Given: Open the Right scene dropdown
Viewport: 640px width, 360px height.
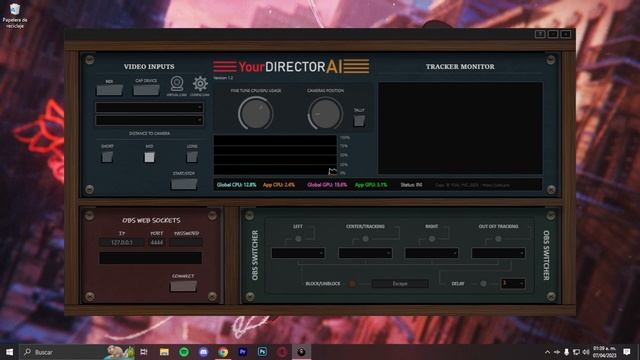Looking at the screenshot, I should coord(432,253).
